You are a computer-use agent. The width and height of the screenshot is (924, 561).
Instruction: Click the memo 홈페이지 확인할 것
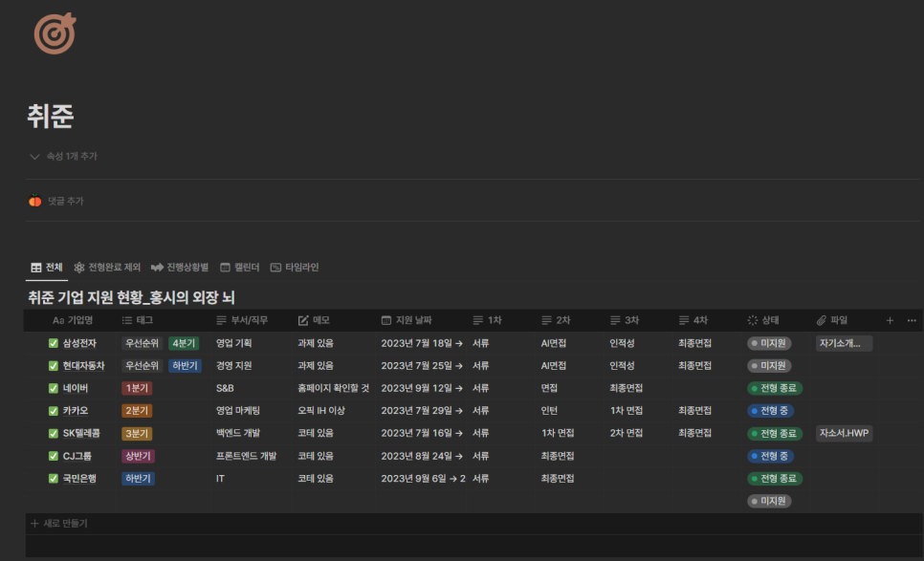334,388
